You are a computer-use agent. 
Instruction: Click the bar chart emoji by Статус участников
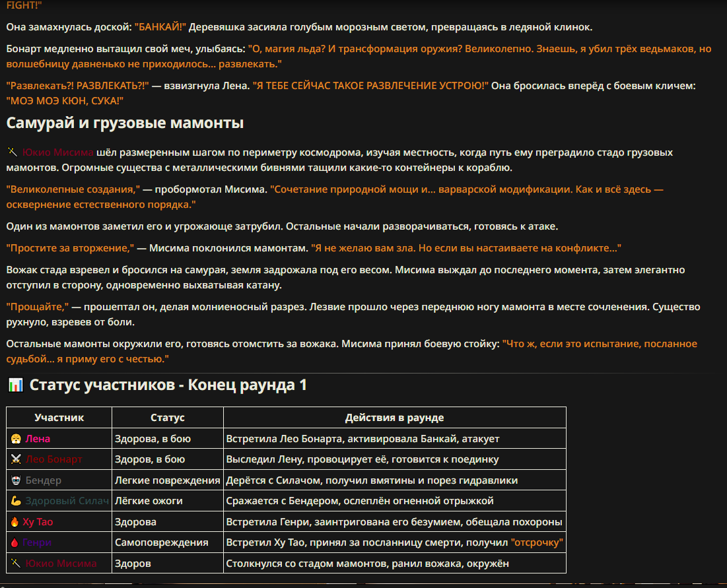pos(16,385)
